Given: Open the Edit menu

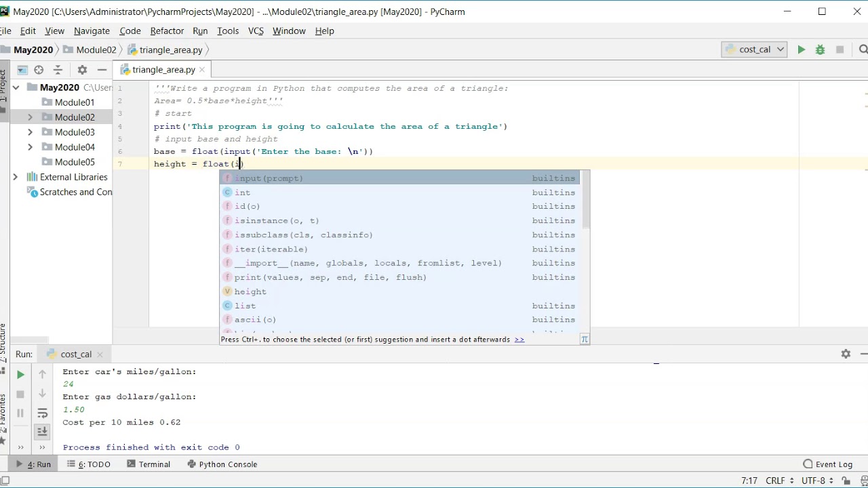Looking at the screenshot, I should point(28,30).
